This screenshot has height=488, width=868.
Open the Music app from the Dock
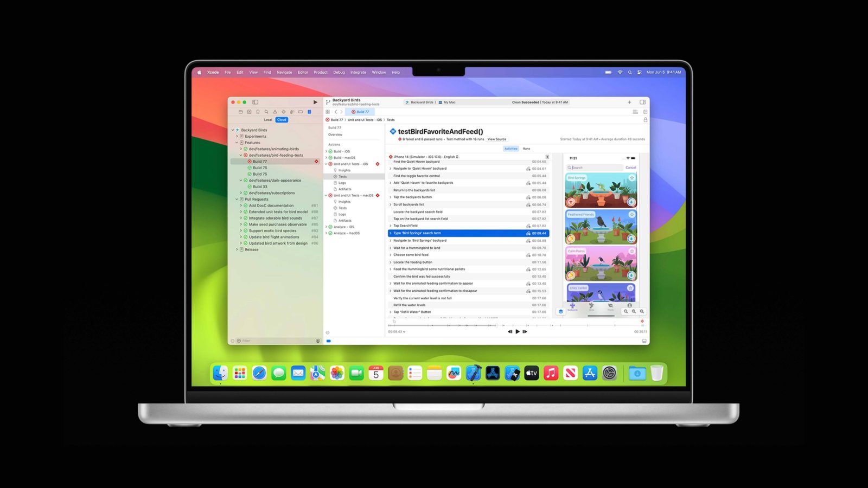click(x=551, y=373)
